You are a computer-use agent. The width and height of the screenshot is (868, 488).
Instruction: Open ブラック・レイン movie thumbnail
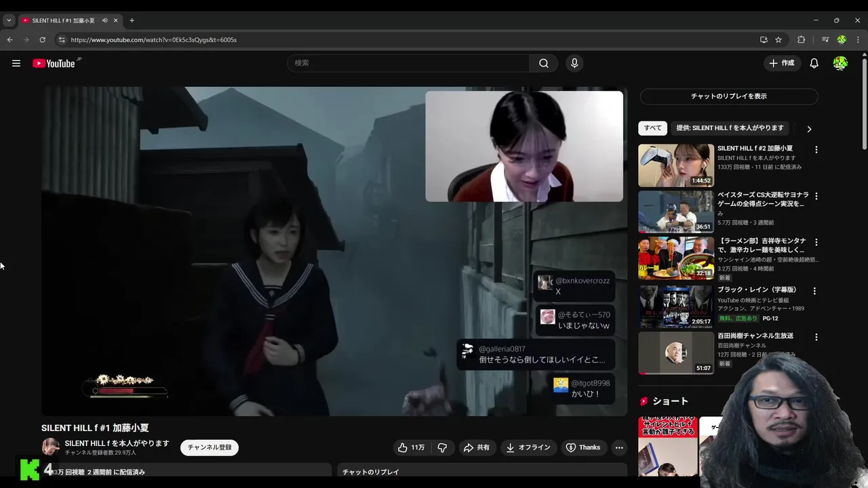click(676, 306)
